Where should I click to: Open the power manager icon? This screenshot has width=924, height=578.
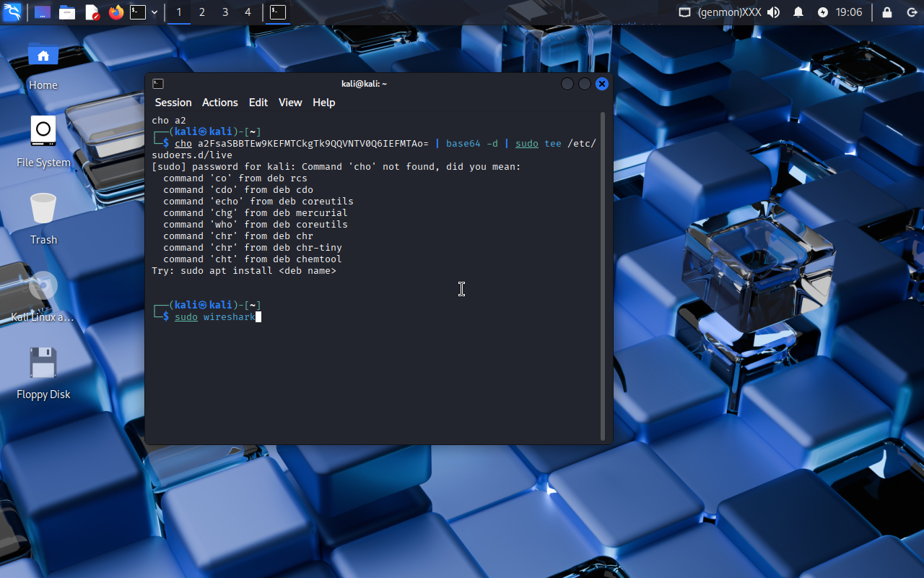pos(823,12)
